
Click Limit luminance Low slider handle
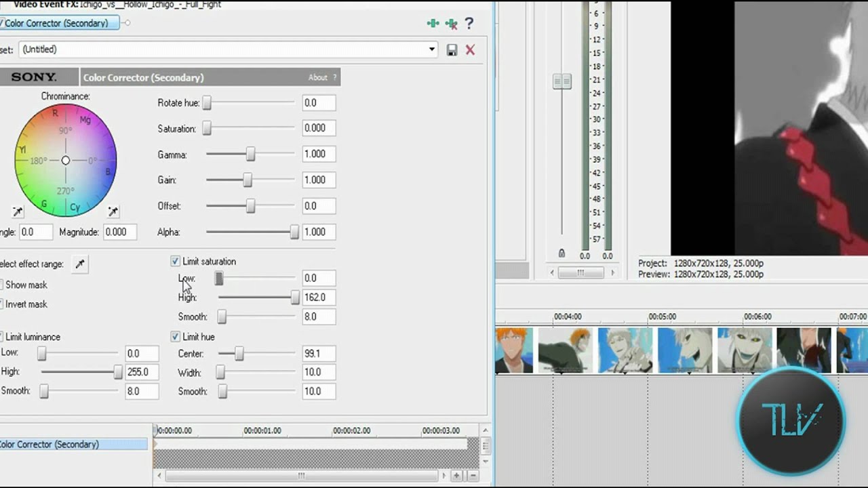tap(42, 353)
